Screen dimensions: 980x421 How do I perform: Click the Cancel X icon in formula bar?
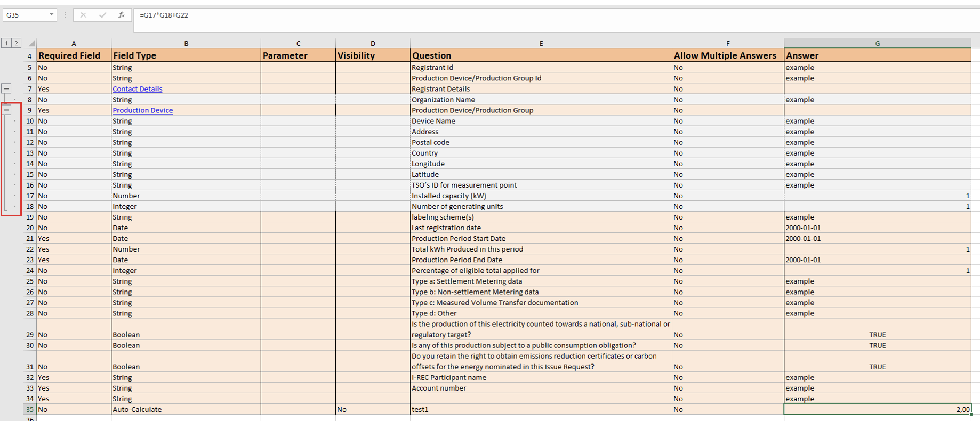(83, 15)
